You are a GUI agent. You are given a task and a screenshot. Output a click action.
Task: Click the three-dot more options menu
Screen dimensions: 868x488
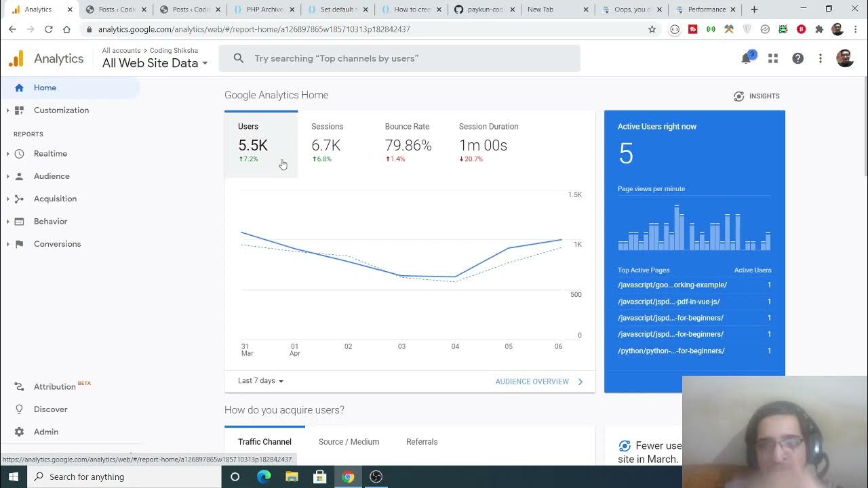[821, 59]
